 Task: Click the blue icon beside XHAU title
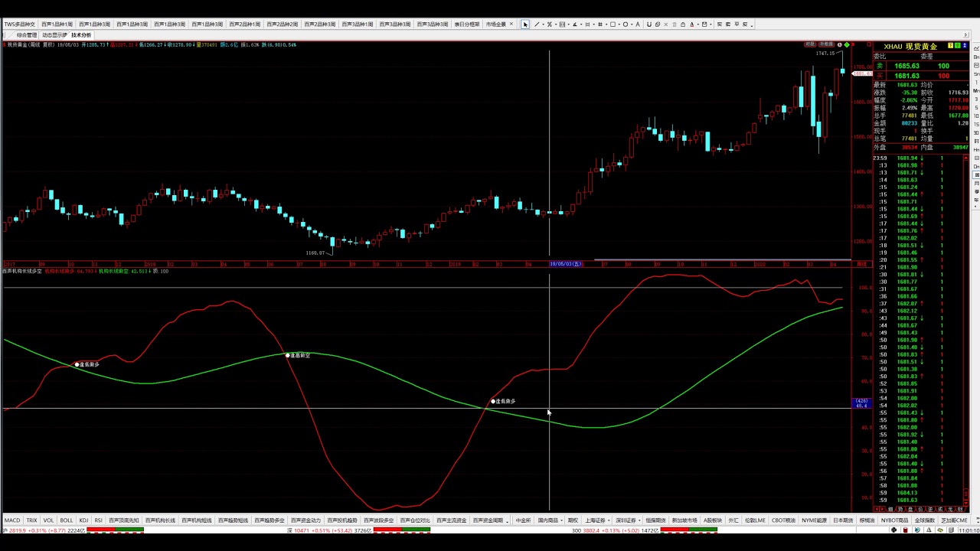(965, 46)
